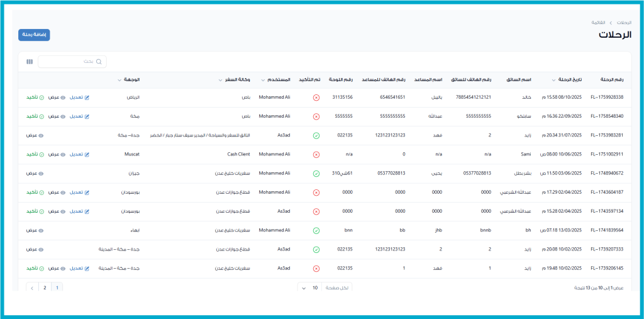This screenshot has width=644, height=319.
Task: Click the magnifier icon in the search box
Action: coord(99,62)
